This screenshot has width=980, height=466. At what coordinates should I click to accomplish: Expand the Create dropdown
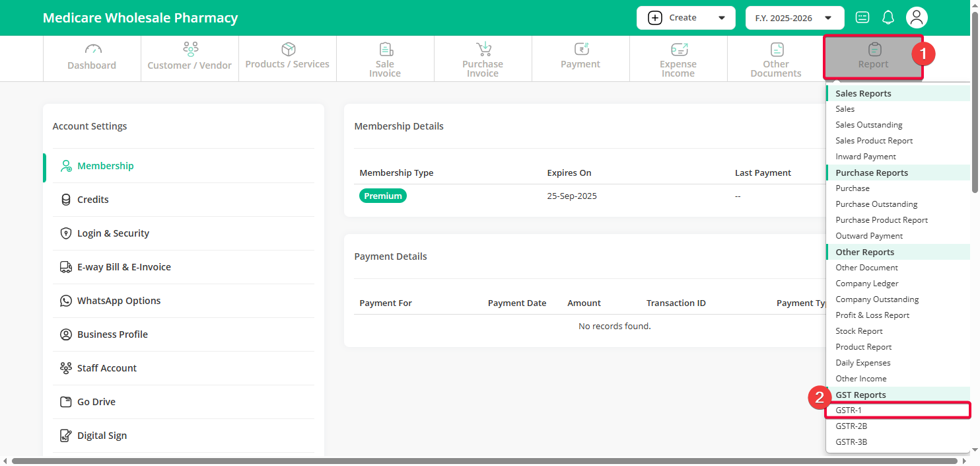point(686,18)
